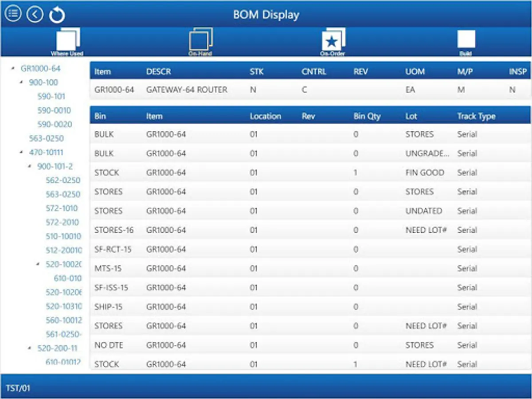532x399 pixels.
Task: Select the SF-RCT-15 bin row
Action: pos(310,249)
